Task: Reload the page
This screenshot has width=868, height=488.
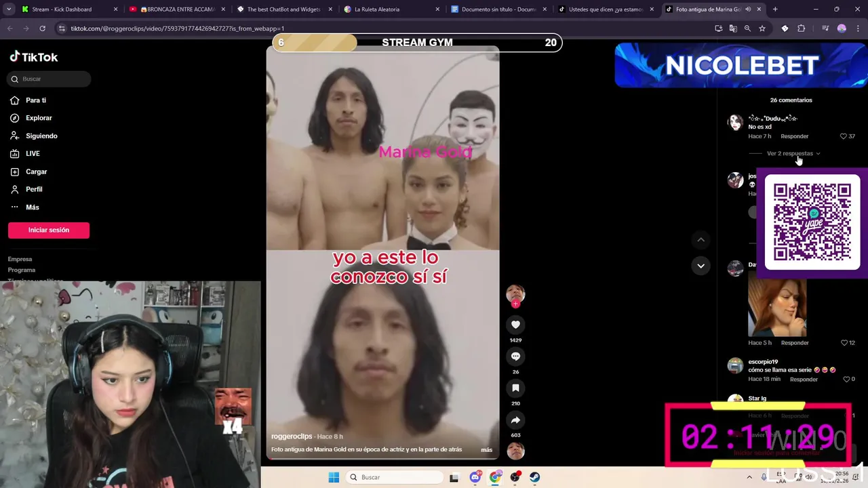Action: 42,28
